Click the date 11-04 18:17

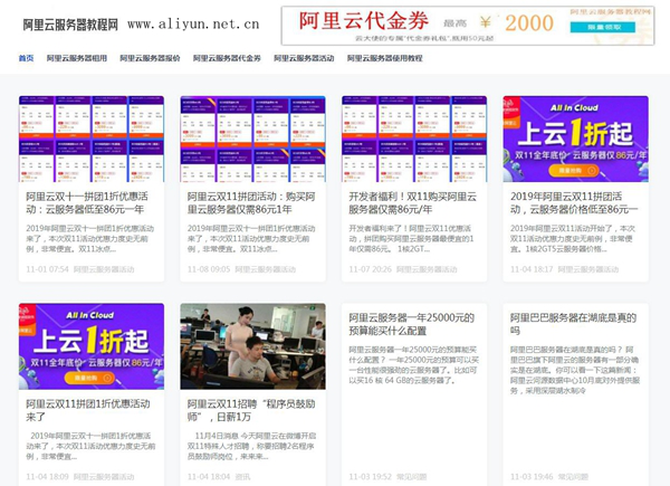point(532,269)
